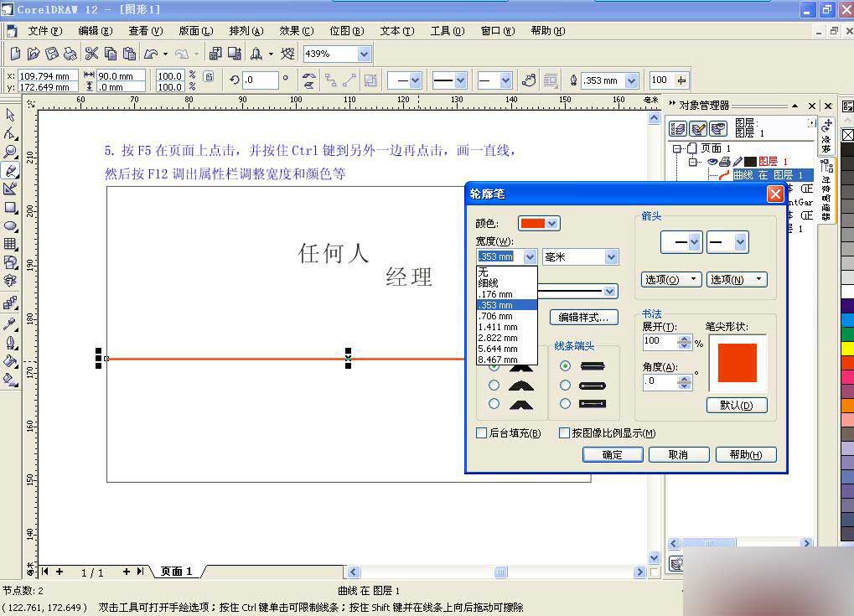Click the 编辑样式... button

click(583, 317)
